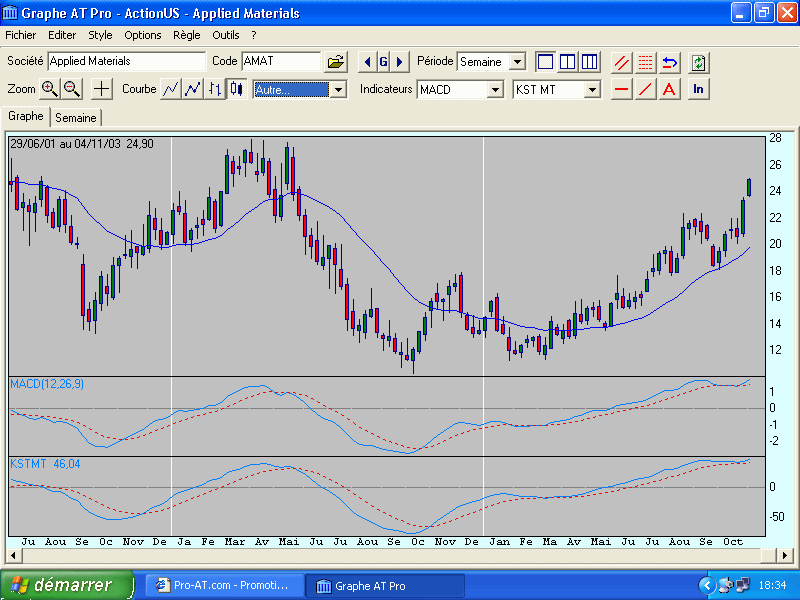
Task: Click the Code input field showing AMAT
Action: [x=282, y=61]
